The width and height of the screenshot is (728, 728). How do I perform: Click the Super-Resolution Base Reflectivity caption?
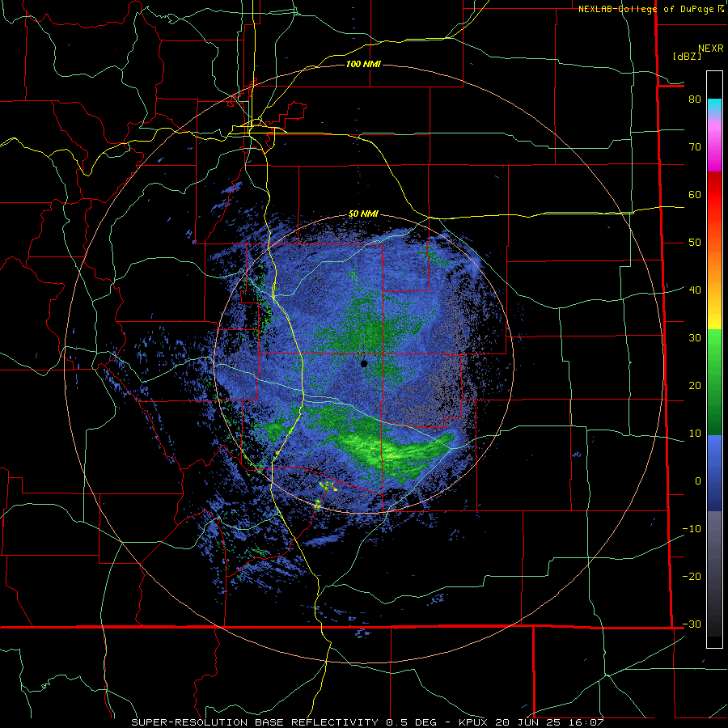pyautogui.click(x=255, y=722)
